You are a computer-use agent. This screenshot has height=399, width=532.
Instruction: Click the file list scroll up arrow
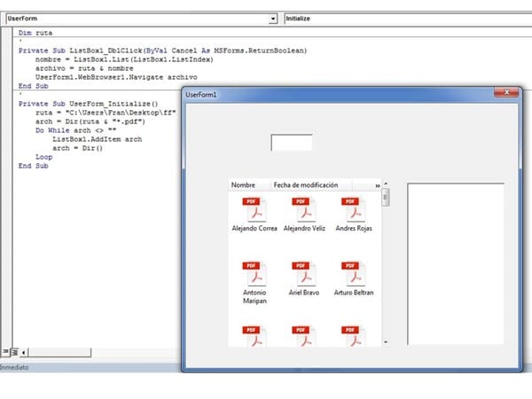385,184
